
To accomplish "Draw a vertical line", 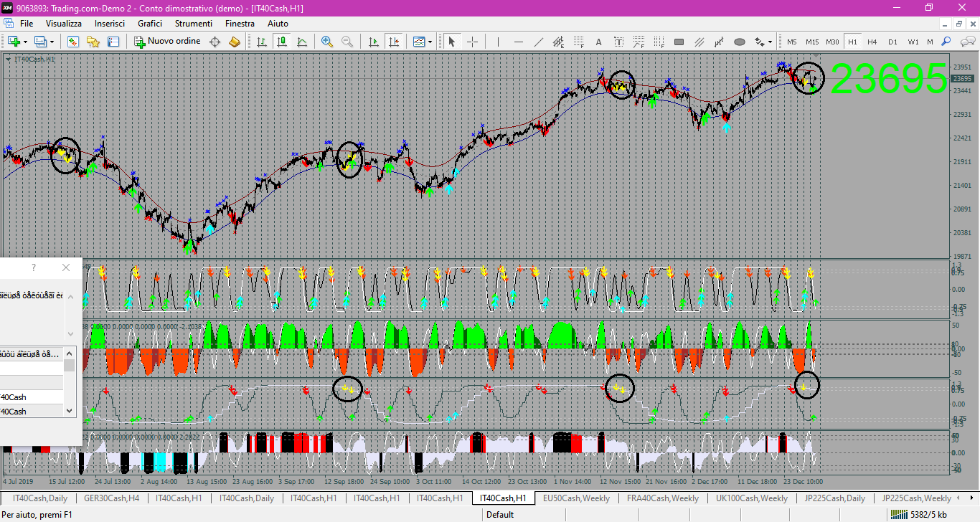I will click(499, 42).
